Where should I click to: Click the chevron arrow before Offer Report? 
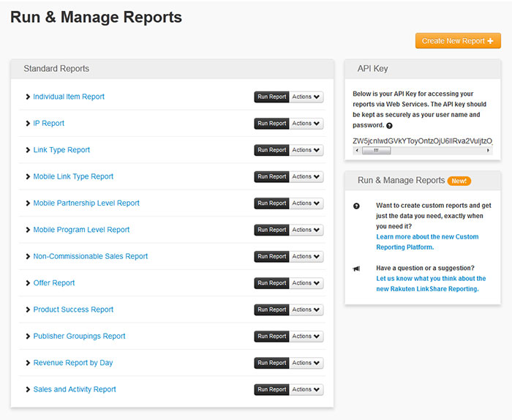pyautogui.click(x=28, y=283)
